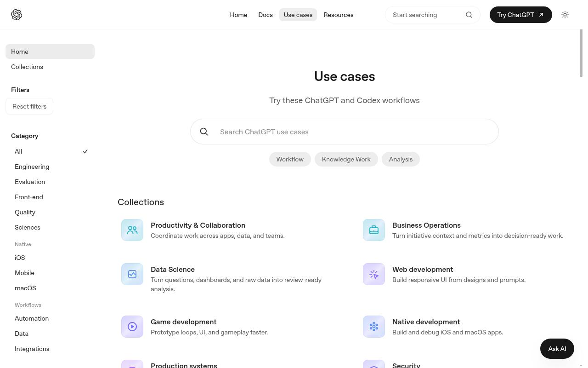Viewport: 588px width, 368px height.
Task: Open the Use cases tab
Action: coord(298,15)
